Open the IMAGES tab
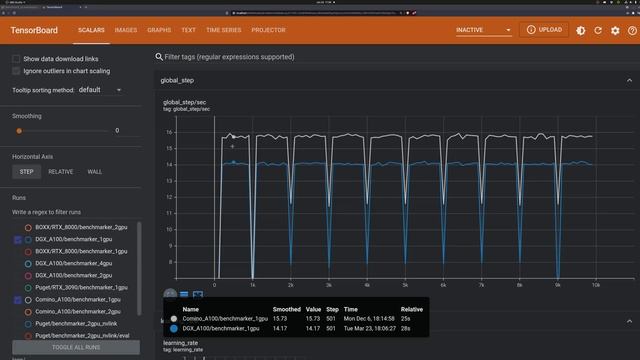 (126, 30)
